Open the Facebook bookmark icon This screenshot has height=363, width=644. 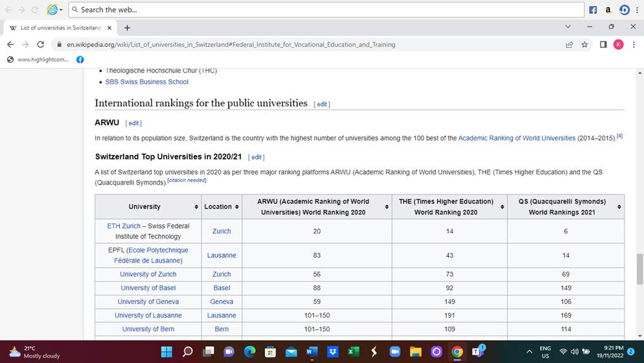coord(80,60)
